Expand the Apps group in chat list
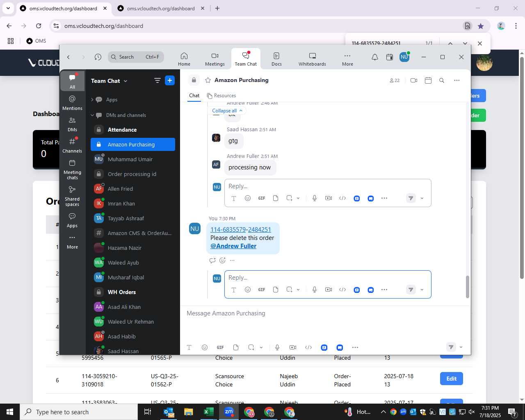Image resolution: width=525 pixels, height=420 pixels. (92, 100)
